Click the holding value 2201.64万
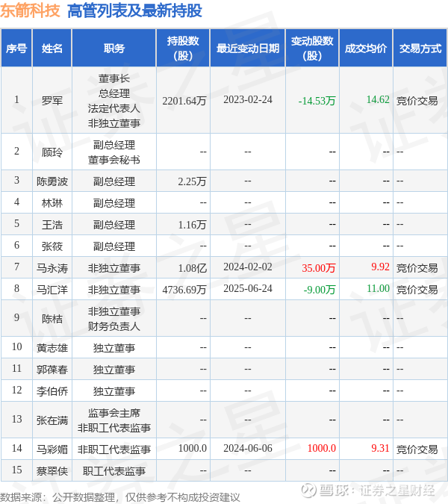This screenshot has height=504, width=448. [184, 101]
